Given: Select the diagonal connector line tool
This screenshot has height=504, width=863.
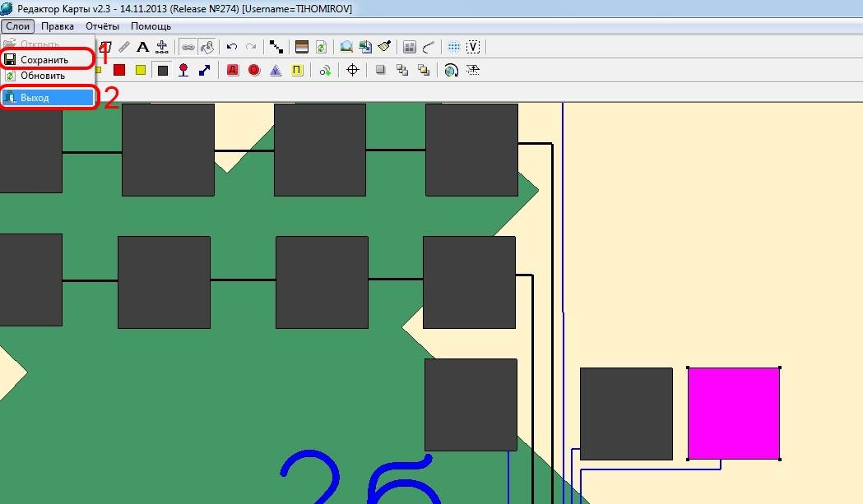Looking at the screenshot, I should tap(276, 48).
